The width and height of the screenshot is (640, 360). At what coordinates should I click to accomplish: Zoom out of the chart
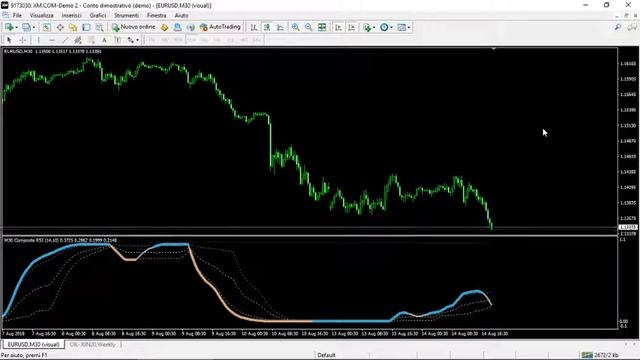tap(309, 27)
